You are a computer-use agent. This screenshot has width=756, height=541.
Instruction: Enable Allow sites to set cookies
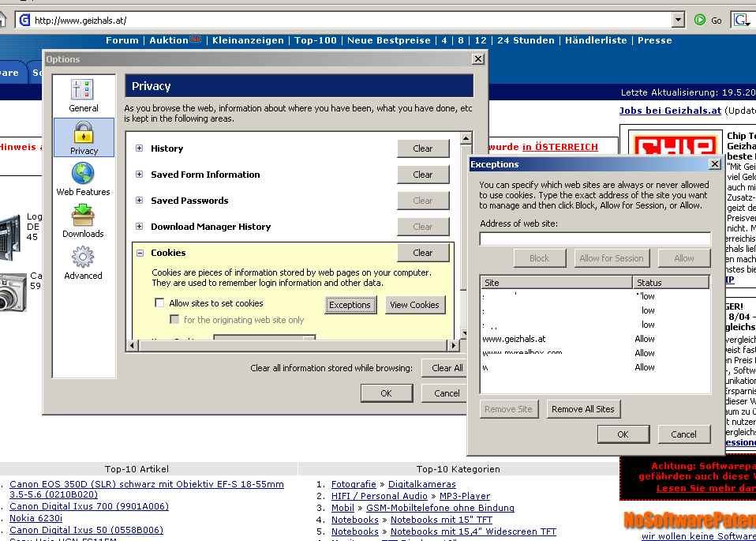160,303
